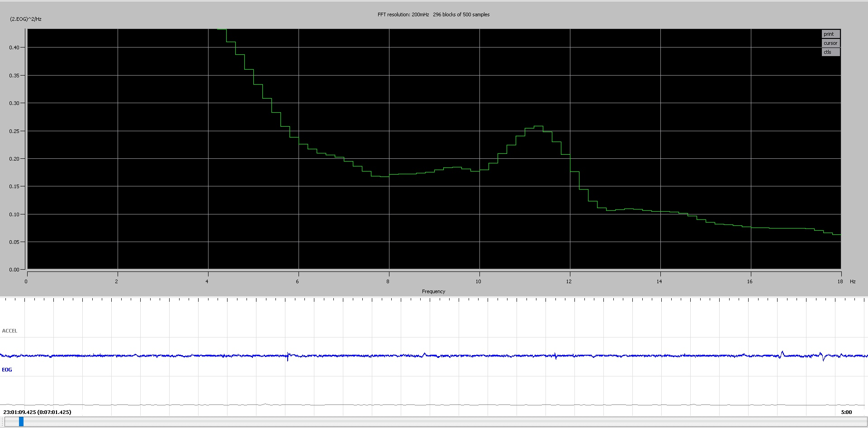
Task: Click the 12 tick on frequency axis
Action: 569,281
